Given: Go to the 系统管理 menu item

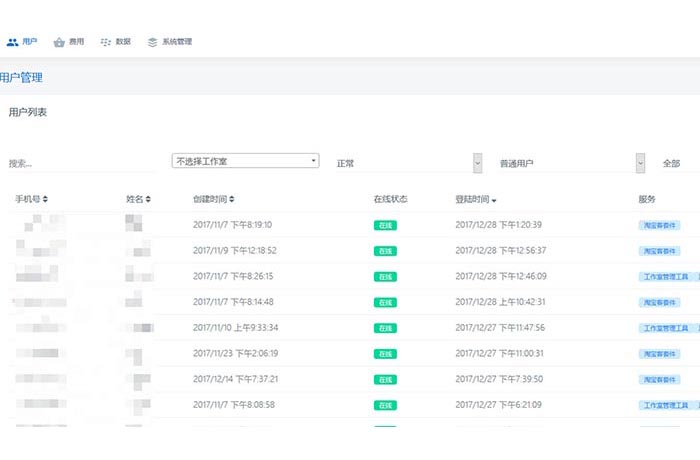Looking at the screenshot, I should [x=177, y=42].
